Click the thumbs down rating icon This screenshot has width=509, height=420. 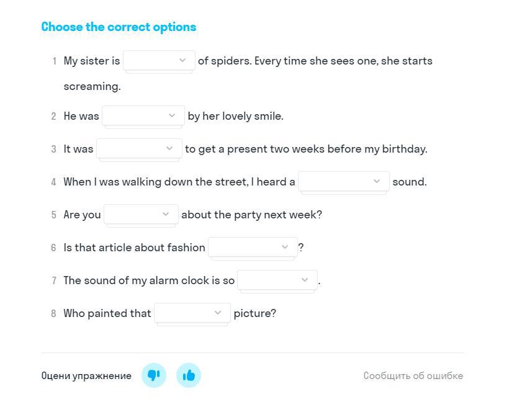[154, 375]
